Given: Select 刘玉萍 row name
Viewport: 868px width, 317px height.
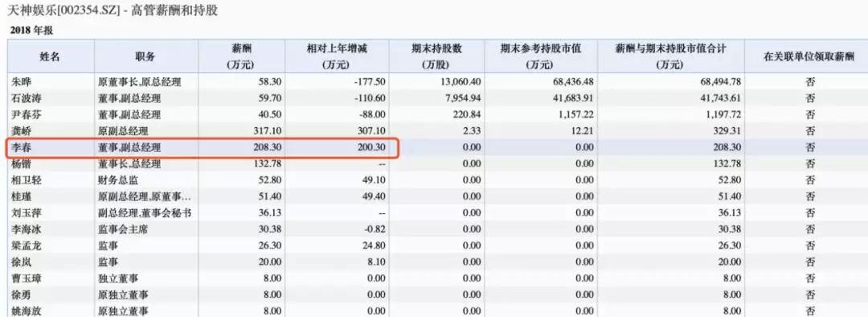Looking at the screenshot, I should [x=26, y=213].
